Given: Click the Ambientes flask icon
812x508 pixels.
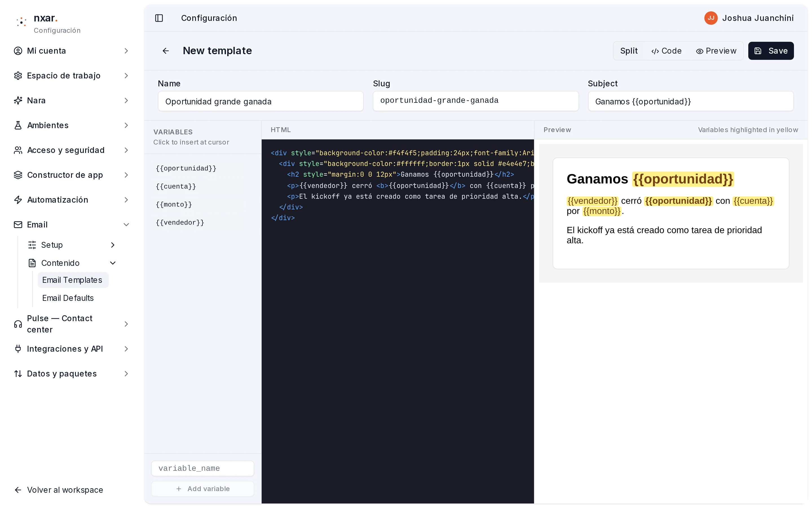Looking at the screenshot, I should [18, 125].
